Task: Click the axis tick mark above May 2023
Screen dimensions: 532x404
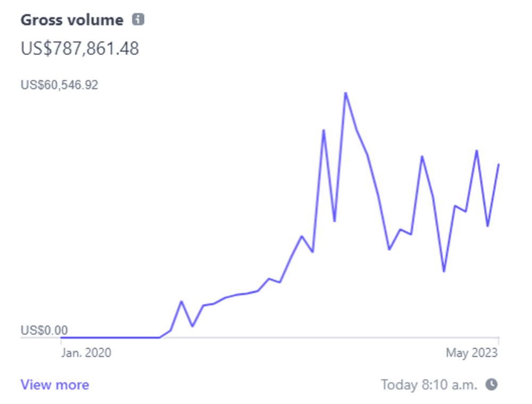Action: (498, 340)
